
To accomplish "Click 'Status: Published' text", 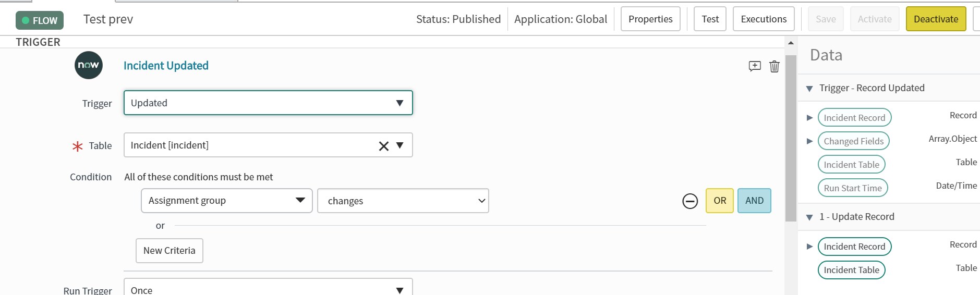I will pyautogui.click(x=458, y=19).
